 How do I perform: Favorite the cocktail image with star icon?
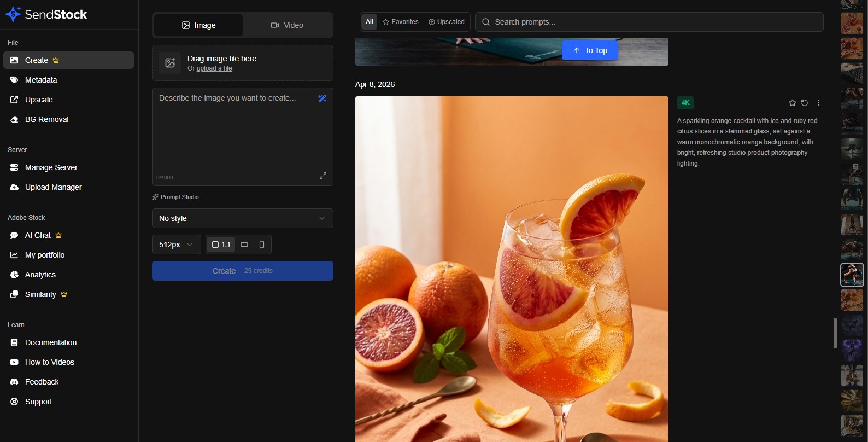[x=793, y=103]
